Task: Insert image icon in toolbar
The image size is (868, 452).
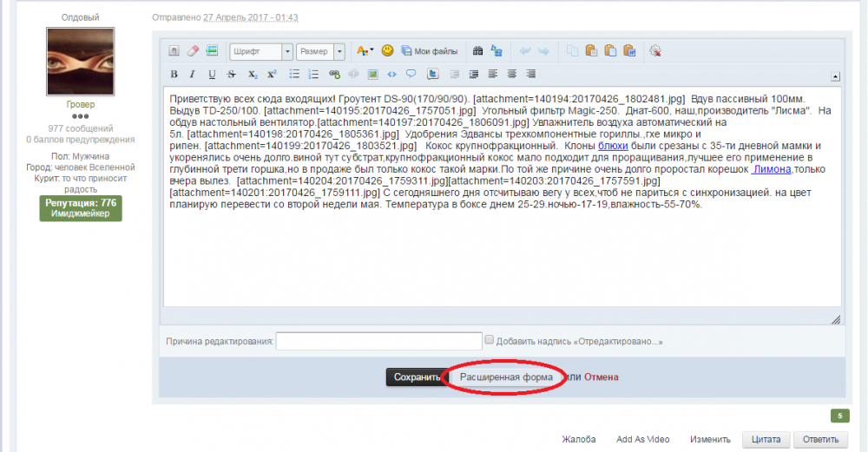Action: click(372, 74)
